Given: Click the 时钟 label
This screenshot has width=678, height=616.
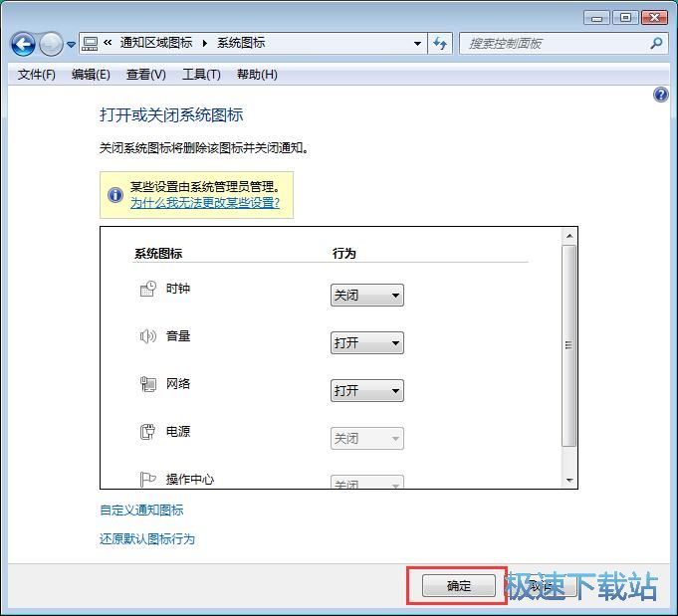Looking at the screenshot, I should click(x=178, y=289).
